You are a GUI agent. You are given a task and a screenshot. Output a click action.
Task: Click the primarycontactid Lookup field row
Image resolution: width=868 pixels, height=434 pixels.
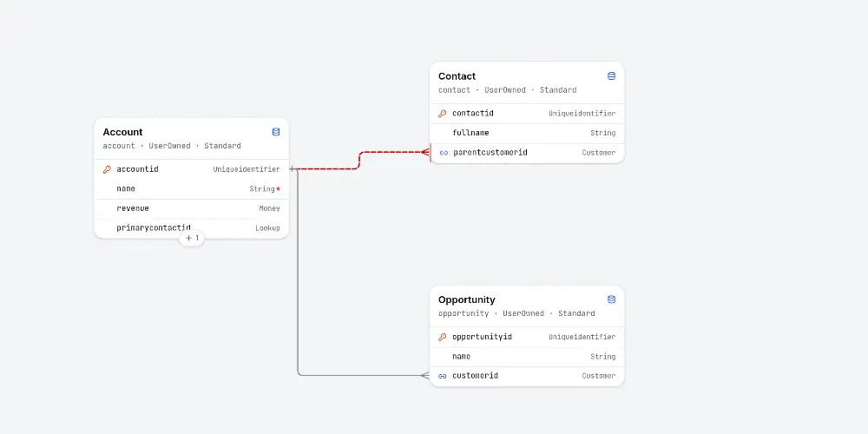tap(192, 228)
